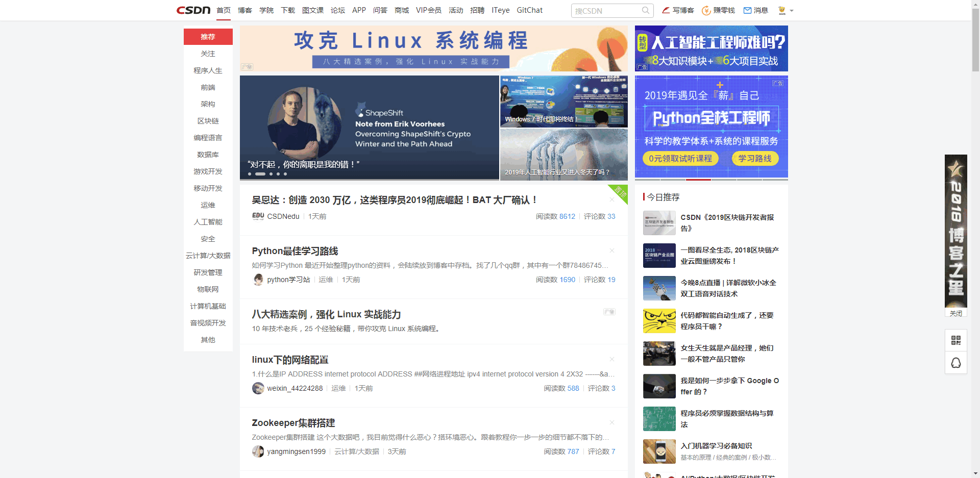Click the search magnifier icon
This screenshot has width=980, height=478.
(x=646, y=10)
